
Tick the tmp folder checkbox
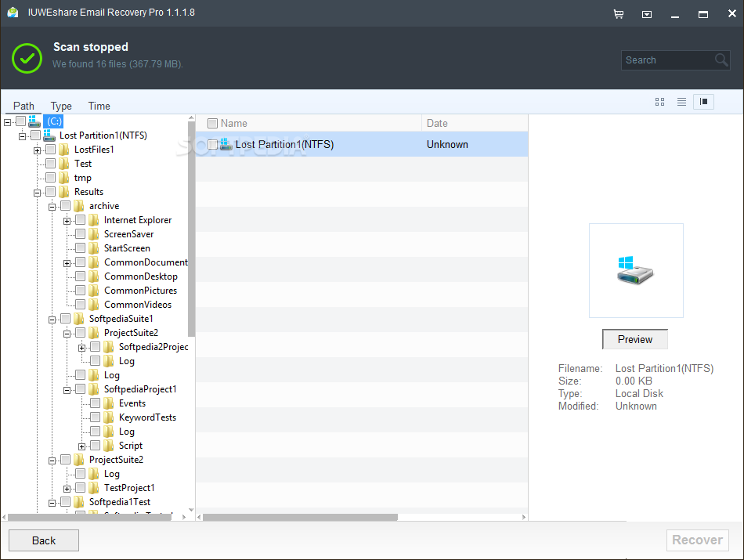[51, 178]
